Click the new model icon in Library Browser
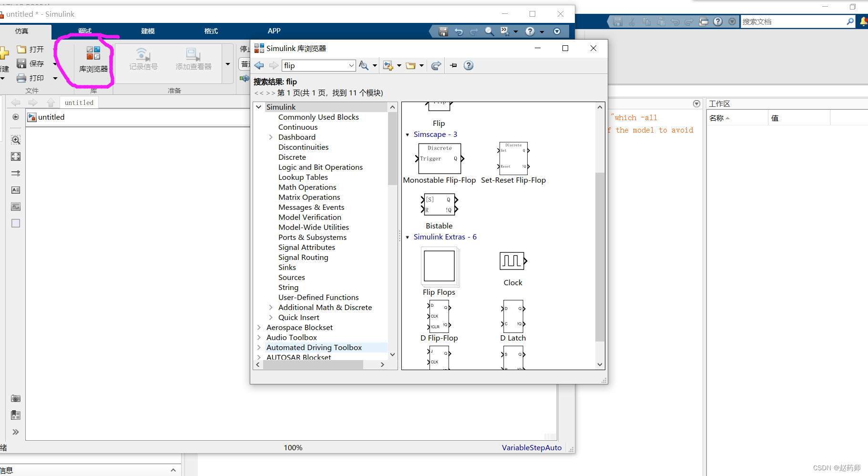The image size is (868, 476). [388, 65]
